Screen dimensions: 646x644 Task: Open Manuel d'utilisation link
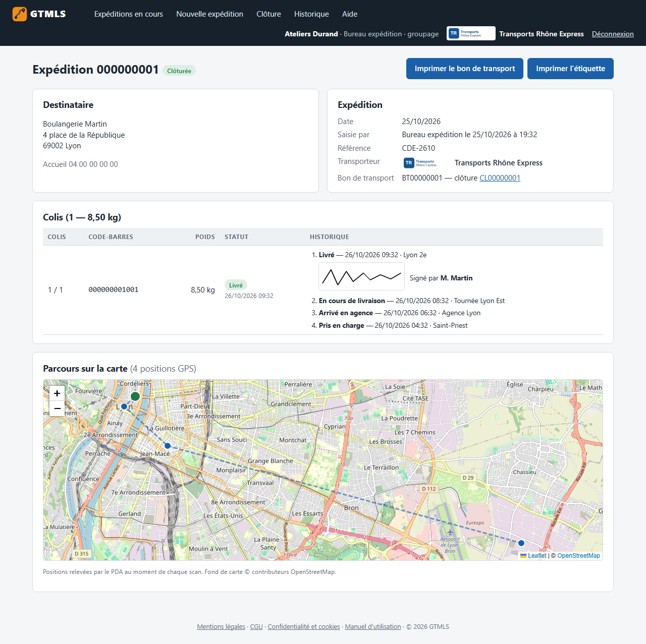(373, 627)
